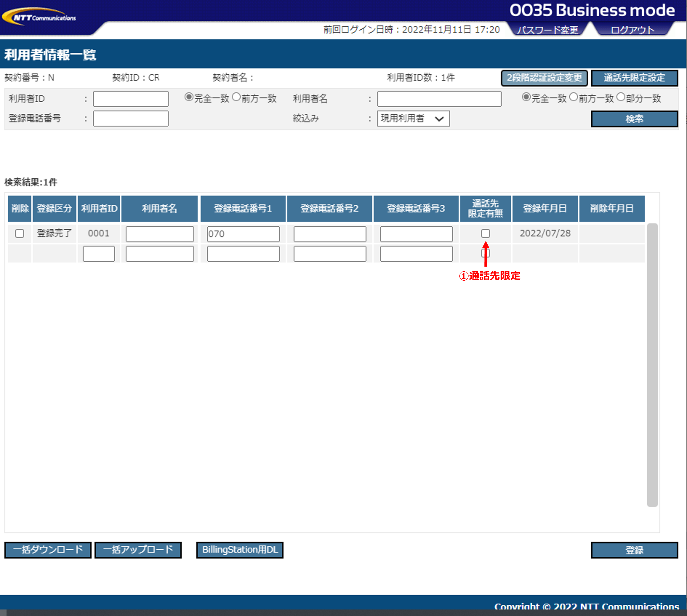
Task: Click the 登録電話番号1 field containing 070
Action: click(243, 234)
